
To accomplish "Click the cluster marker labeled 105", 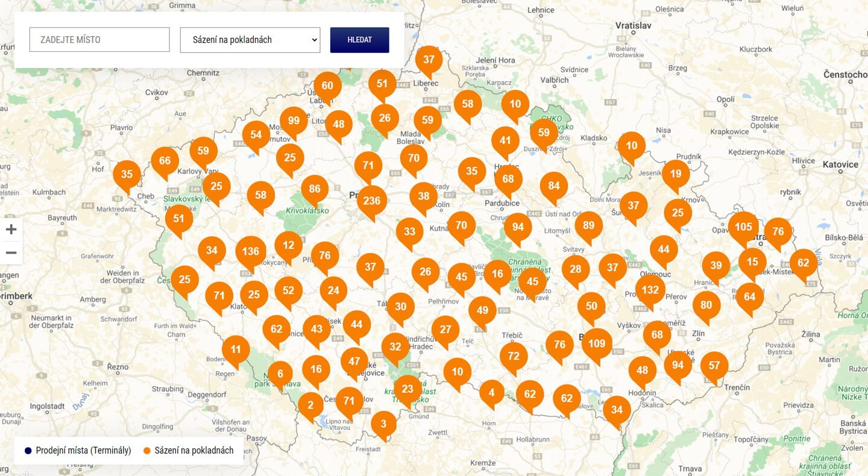I will click(743, 227).
